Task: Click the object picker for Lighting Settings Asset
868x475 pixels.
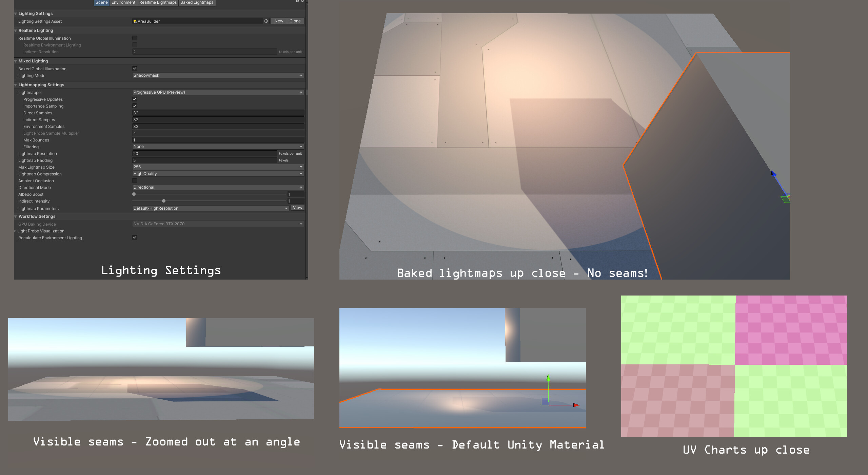Action: (x=266, y=21)
